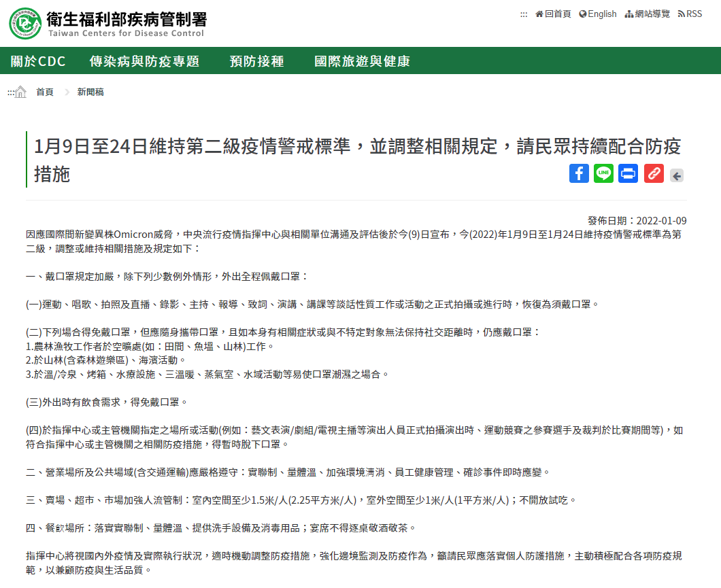Screen dimensions: 721x588
Task: Click the 新聞稿 breadcrumb link
Action: pos(90,92)
